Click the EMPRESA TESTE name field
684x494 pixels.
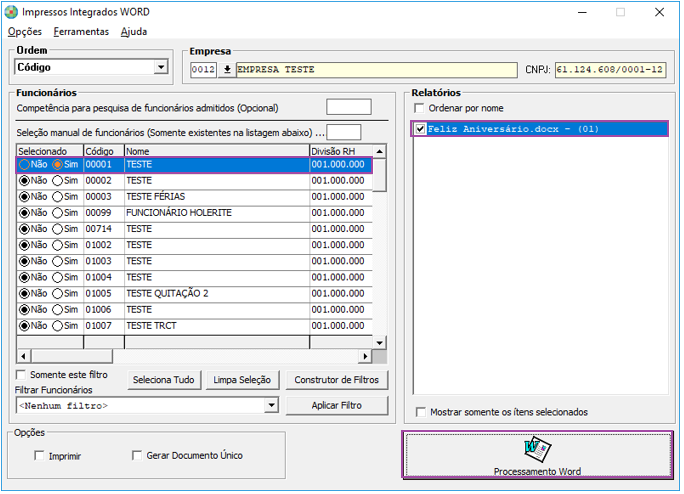click(378, 70)
